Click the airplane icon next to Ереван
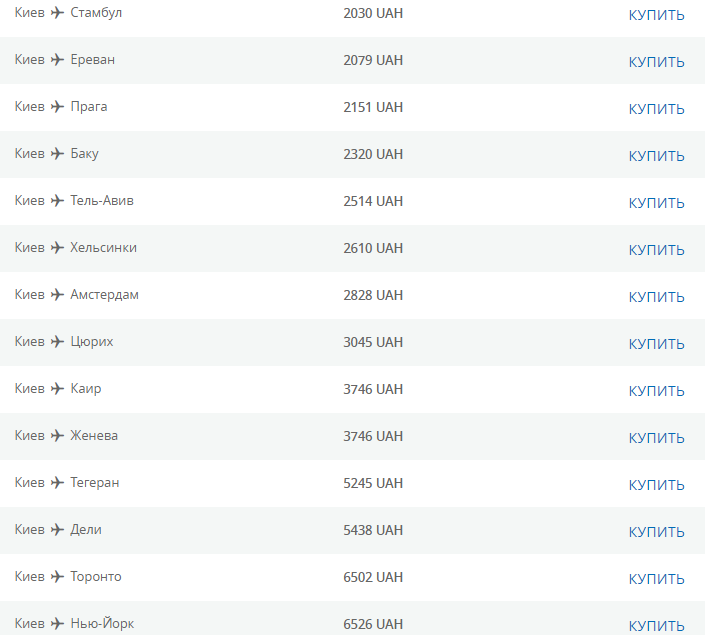Viewport: 705px width, 635px height. point(57,60)
